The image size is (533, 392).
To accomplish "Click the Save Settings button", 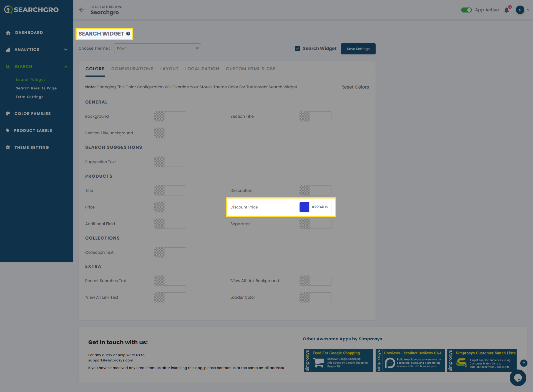I will (358, 49).
